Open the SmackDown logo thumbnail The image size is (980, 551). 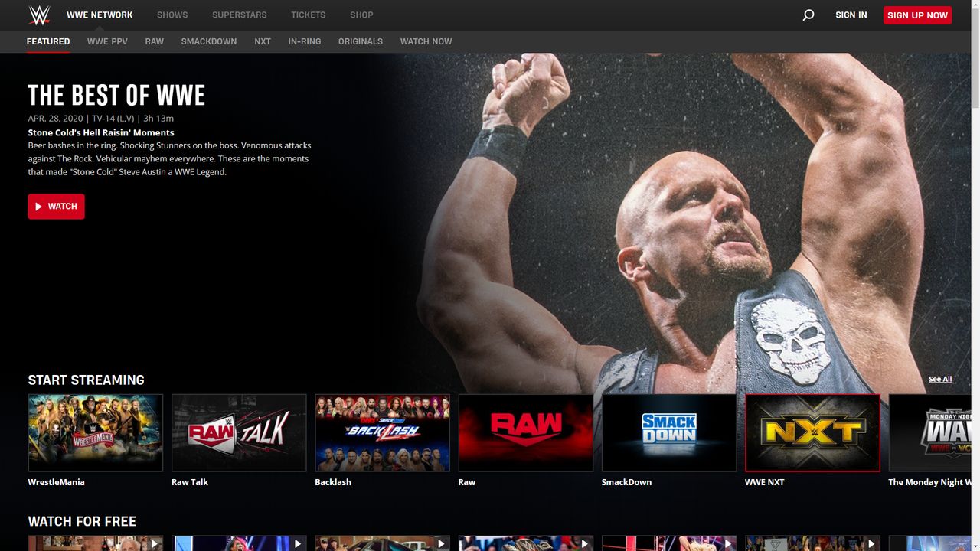point(669,432)
